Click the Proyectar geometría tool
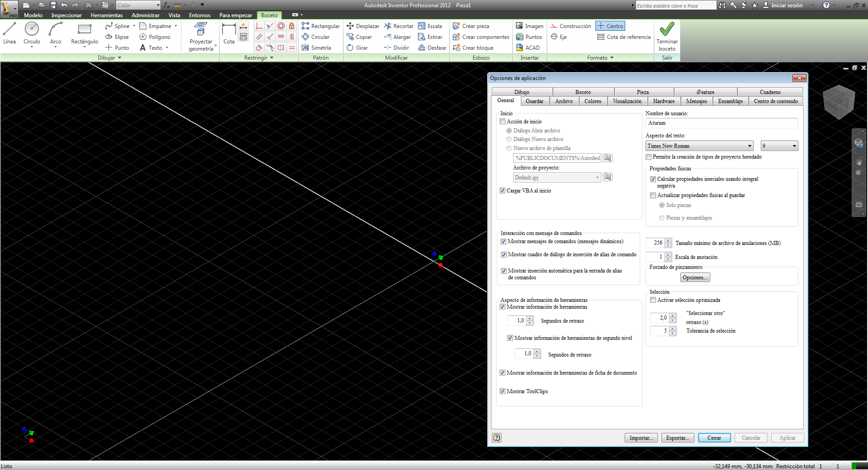Viewport: 868px width, 470px height. coord(201,36)
